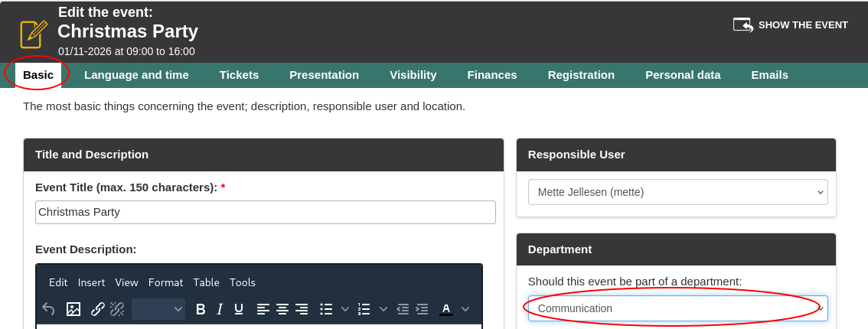Open the Department dropdown showing Communication
The width and height of the screenshot is (868, 329).
[x=677, y=308]
